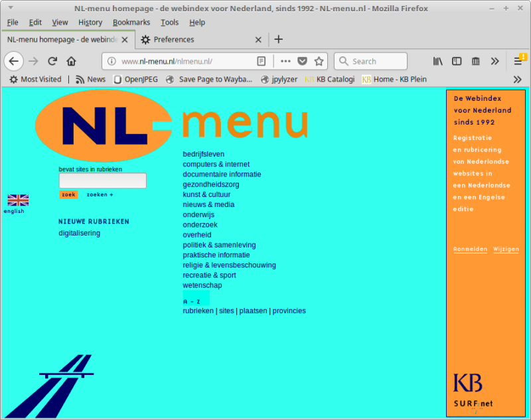Click the UK flag English icon
The image size is (531, 420).
[18, 200]
